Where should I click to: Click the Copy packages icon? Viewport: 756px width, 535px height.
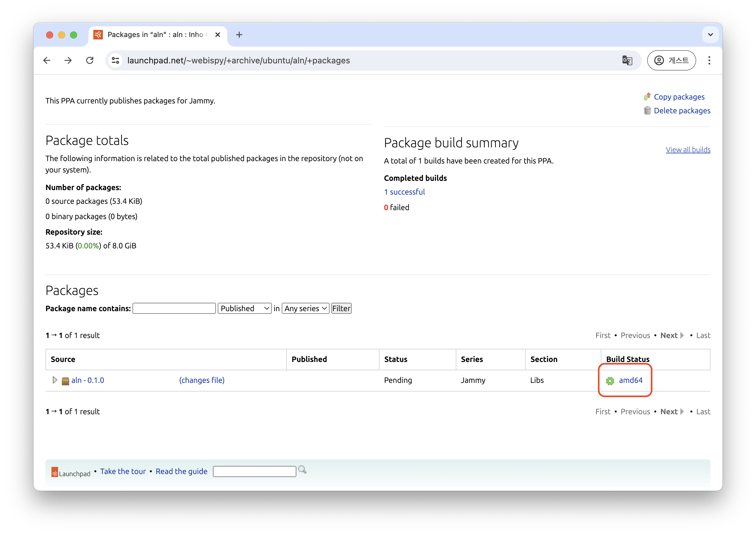pos(647,97)
